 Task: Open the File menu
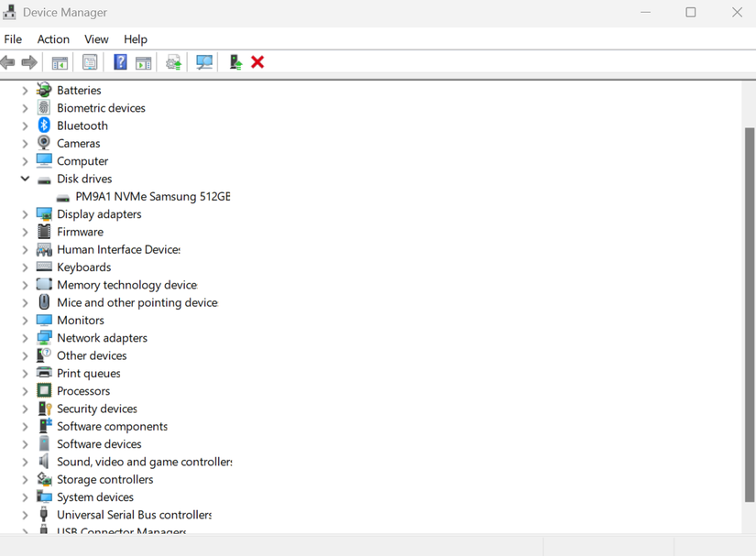13,39
